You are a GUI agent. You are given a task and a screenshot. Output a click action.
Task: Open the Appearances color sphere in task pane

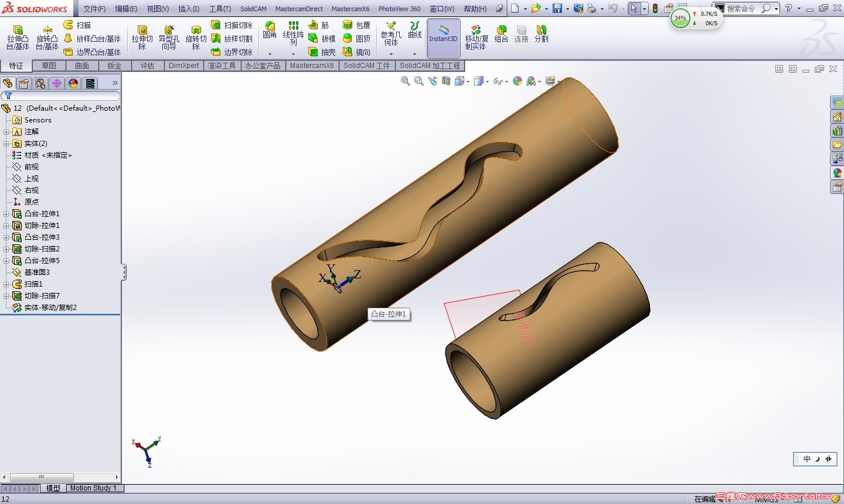[x=837, y=173]
